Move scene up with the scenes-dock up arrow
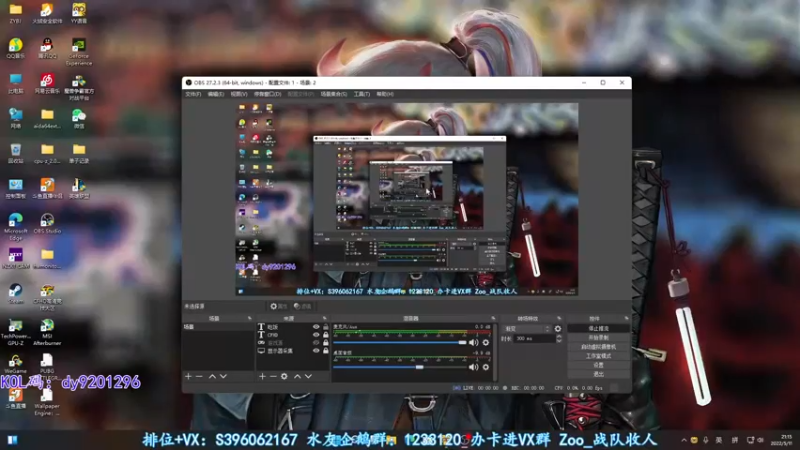The width and height of the screenshot is (800, 450). 212,377
